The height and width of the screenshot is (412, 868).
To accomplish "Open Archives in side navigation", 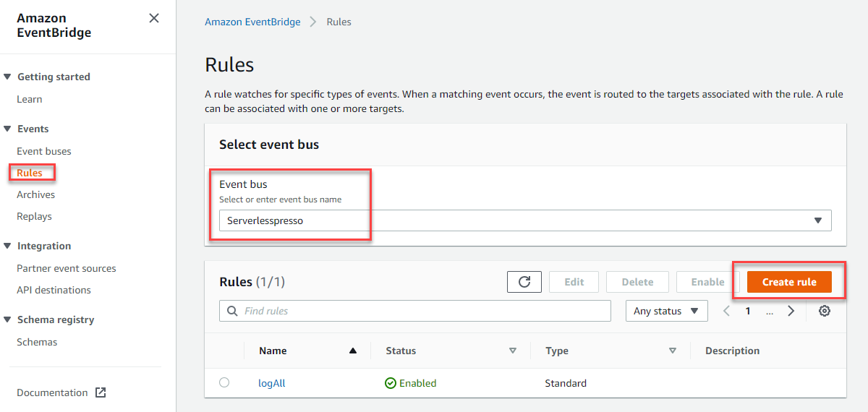I will [x=36, y=194].
